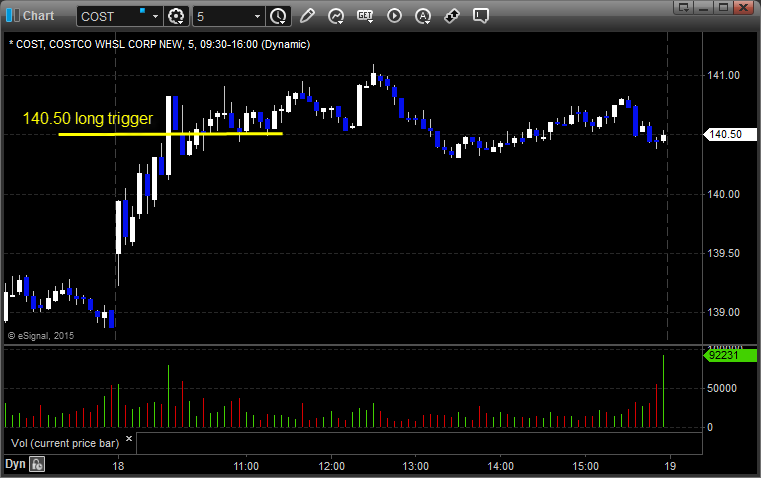
Task: Click the 14:00 time axis label
Action: (500, 466)
